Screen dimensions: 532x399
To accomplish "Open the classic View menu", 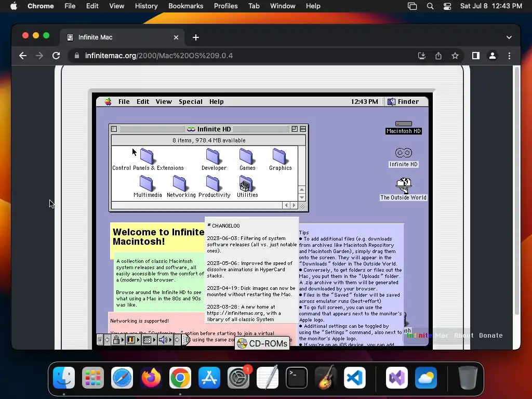I will coord(164,102).
